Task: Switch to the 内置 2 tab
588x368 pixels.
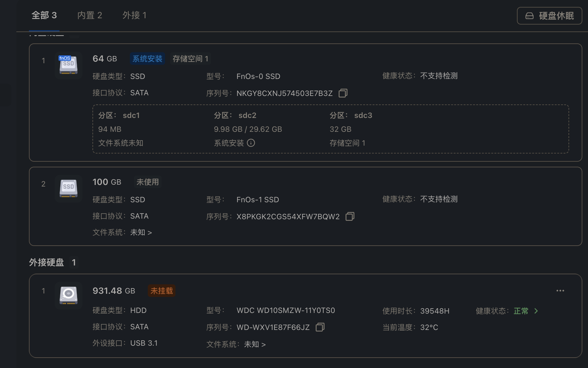Action: point(90,15)
